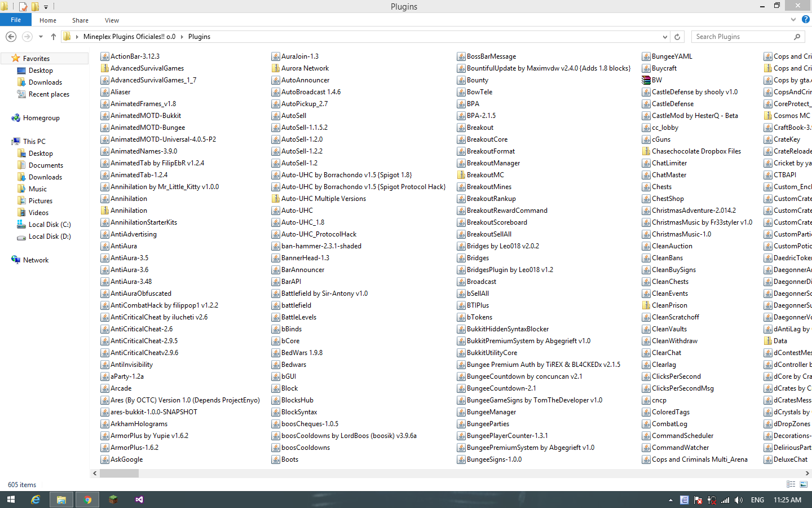812x508 pixels.
Task: Click the horizontal scrollbar thumb
Action: (x=119, y=473)
